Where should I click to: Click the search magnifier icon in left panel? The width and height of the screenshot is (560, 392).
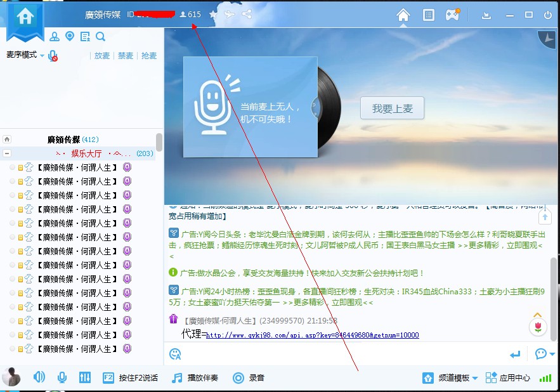tap(101, 36)
